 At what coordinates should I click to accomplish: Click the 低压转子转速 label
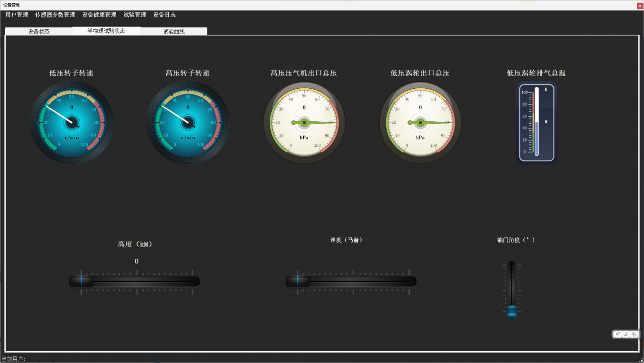(x=72, y=73)
